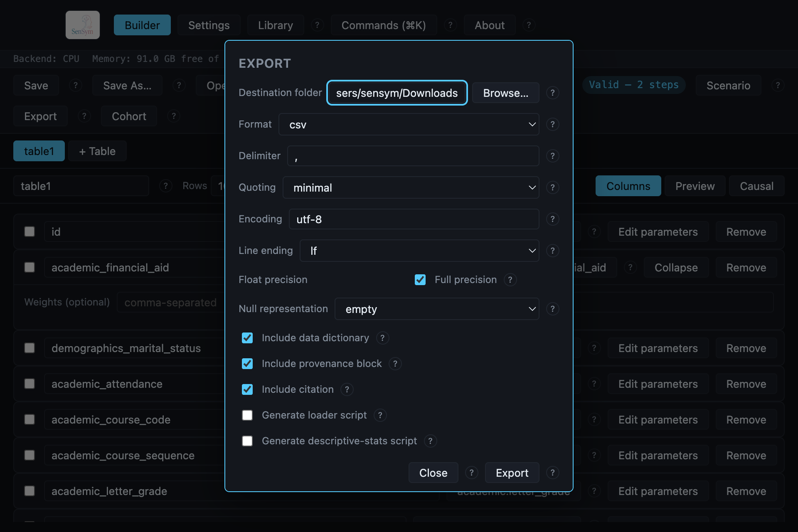Image resolution: width=798 pixels, height=532 pixels.
Task: Open the Library tab
Action: 276,25
